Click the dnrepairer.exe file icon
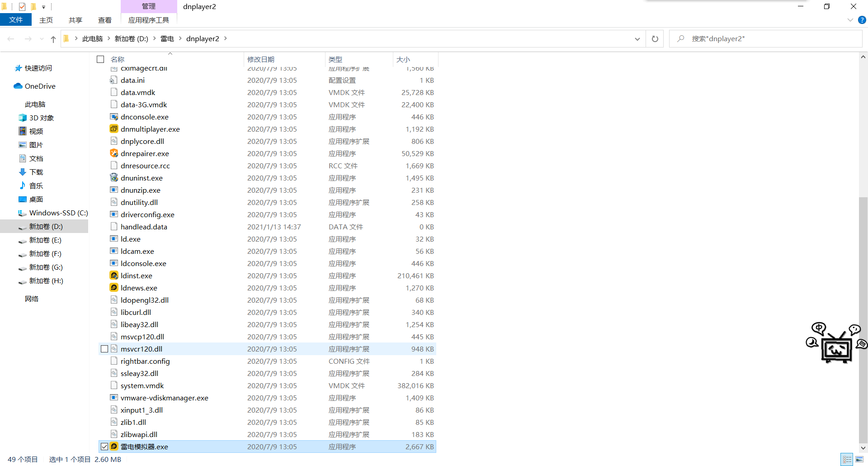This screenshot has height=466, width=868. point(114,153)
